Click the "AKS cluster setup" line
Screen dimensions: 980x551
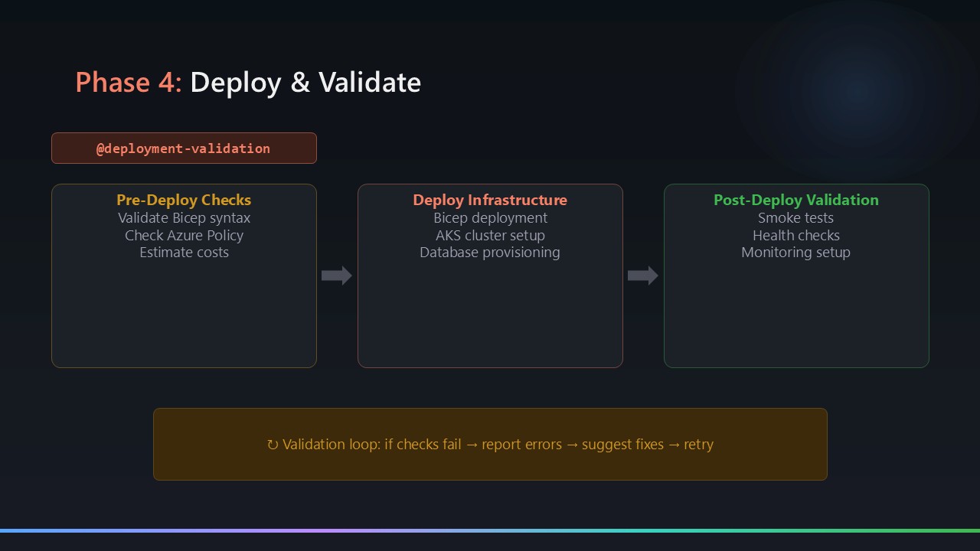tap(490, 235)
